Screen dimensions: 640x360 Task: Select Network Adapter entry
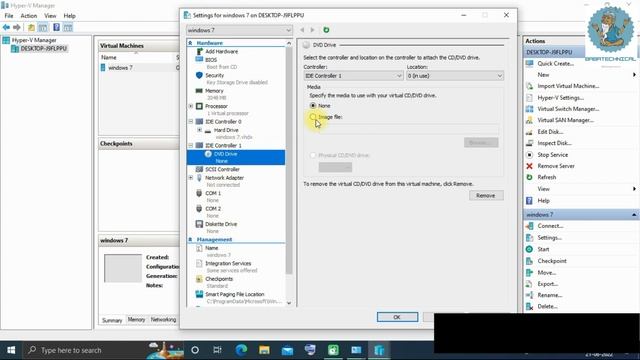coord(224,178)
